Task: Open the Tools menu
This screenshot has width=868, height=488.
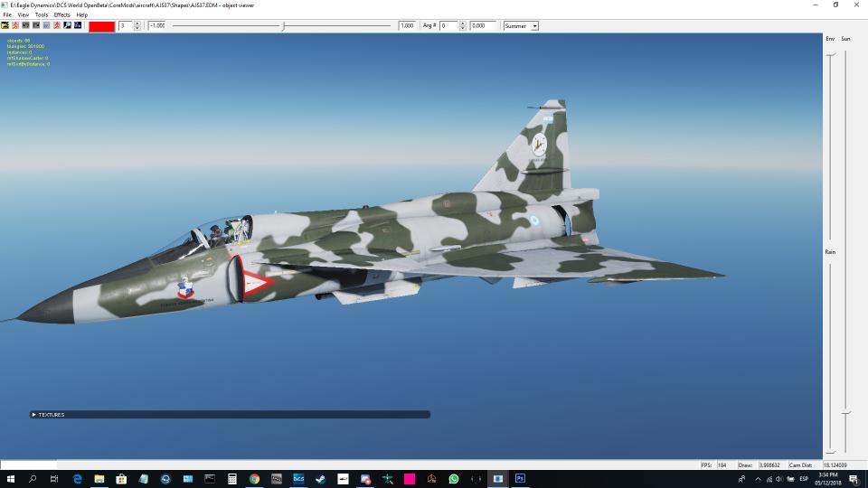Action: [42, 15]
